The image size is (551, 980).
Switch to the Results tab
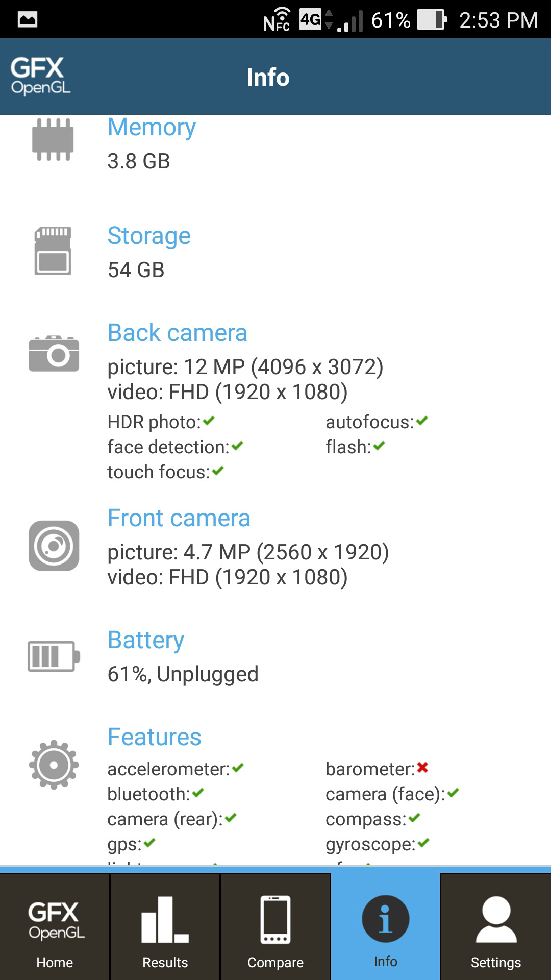pyautogui.click(x=165, y=927)
